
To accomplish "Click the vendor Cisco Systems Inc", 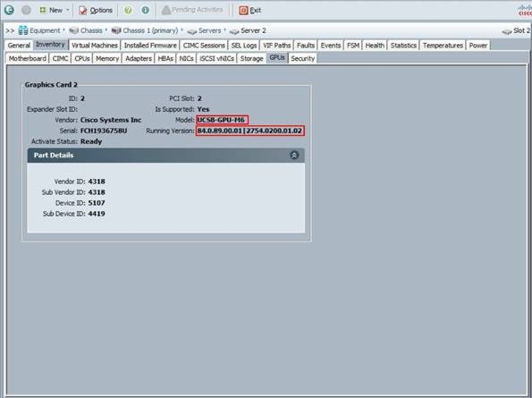I will [111, 120].
